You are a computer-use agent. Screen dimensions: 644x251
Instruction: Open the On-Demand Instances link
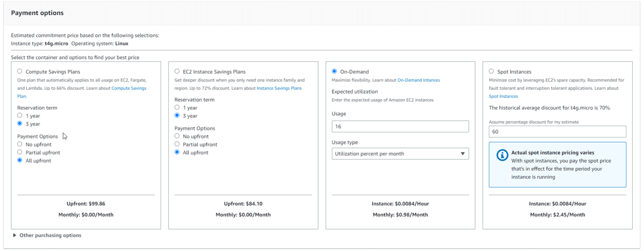tap(418, 80)
